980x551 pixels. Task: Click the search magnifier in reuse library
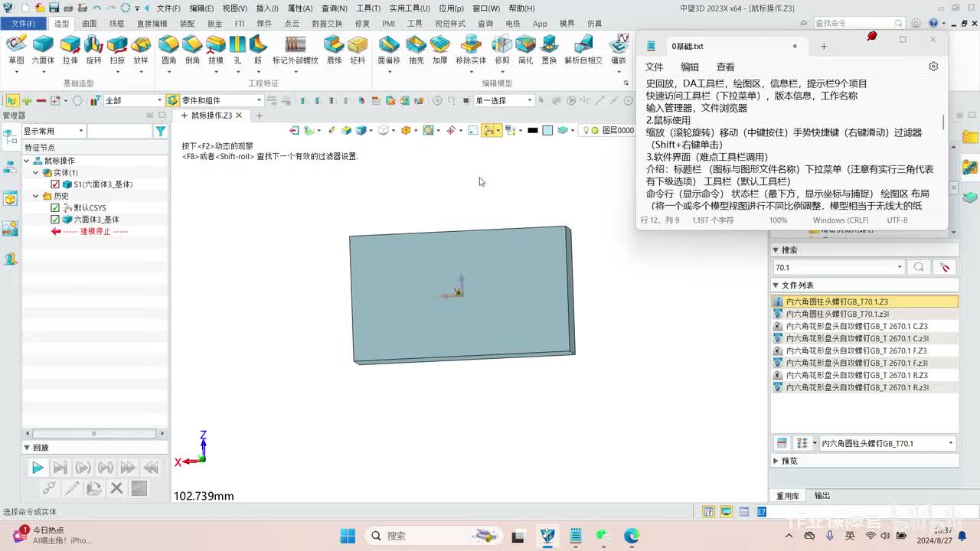[919, 267]
